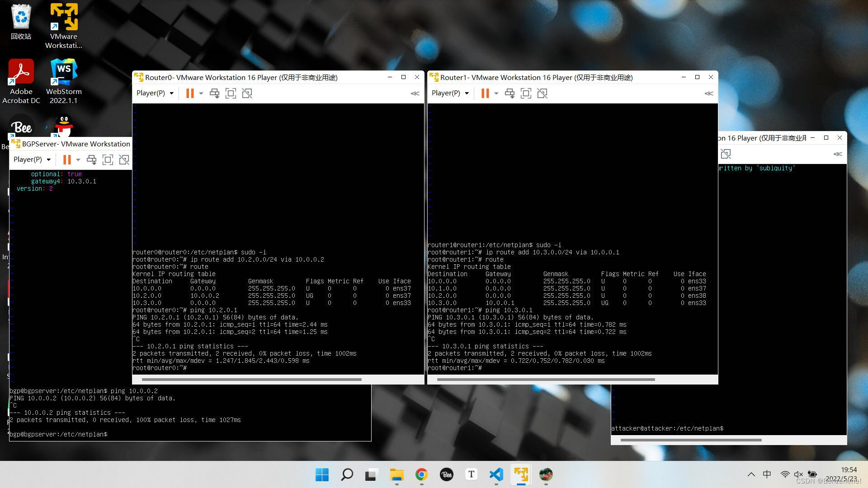Pause the BGPServer virtual machine
Image resolution: width=868 pixels, height=488 pixels.
click(x=67, y=160)
